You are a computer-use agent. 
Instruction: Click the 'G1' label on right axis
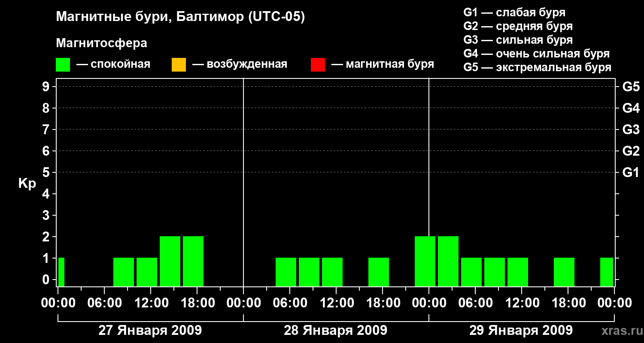click(x=631, y=172)
